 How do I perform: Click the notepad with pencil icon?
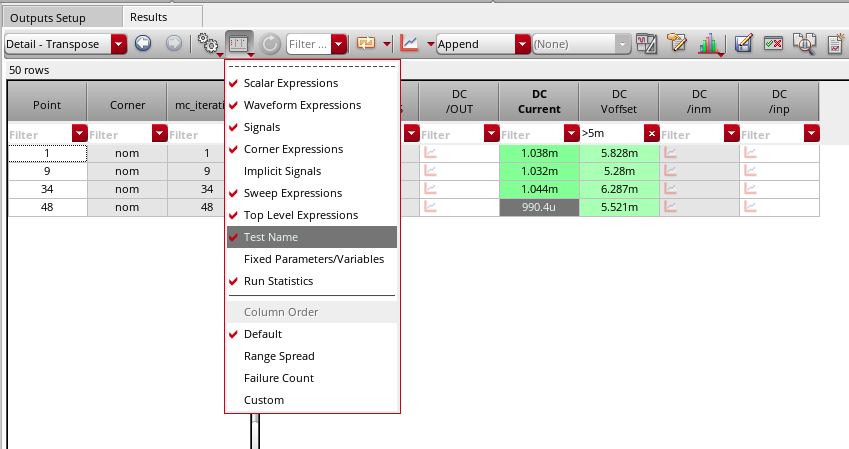pos(677,44)
